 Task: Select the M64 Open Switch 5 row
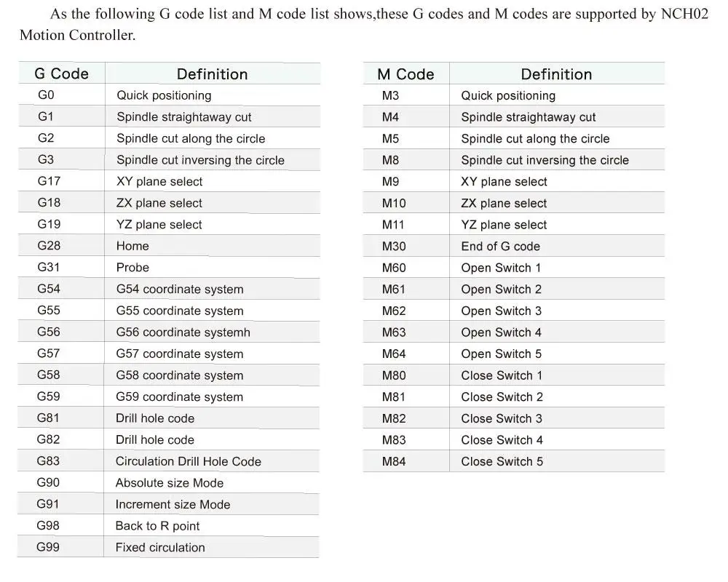pos(513,354)
